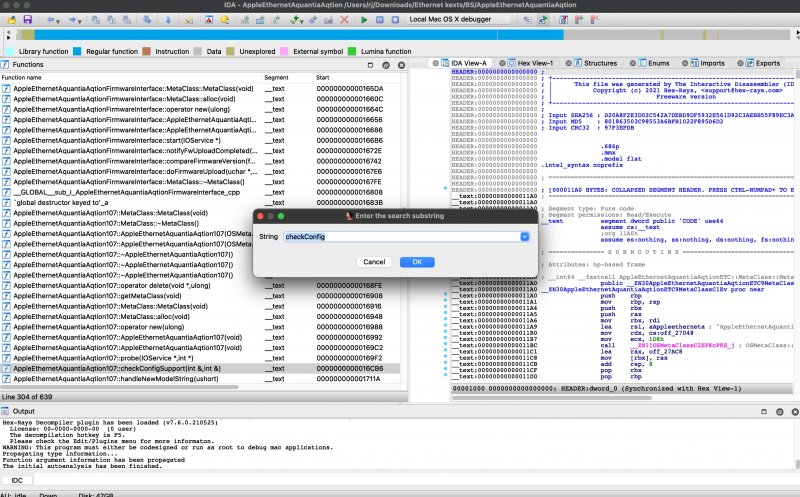Click the Jump back arrow icon

pyautogui.click(x=51, y=19)
